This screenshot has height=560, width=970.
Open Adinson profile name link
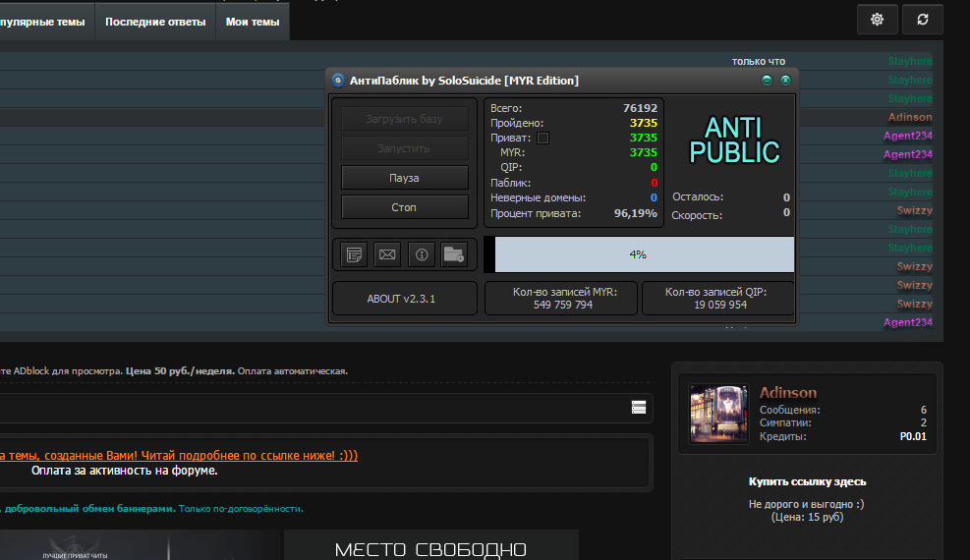[x=788, y=393]
